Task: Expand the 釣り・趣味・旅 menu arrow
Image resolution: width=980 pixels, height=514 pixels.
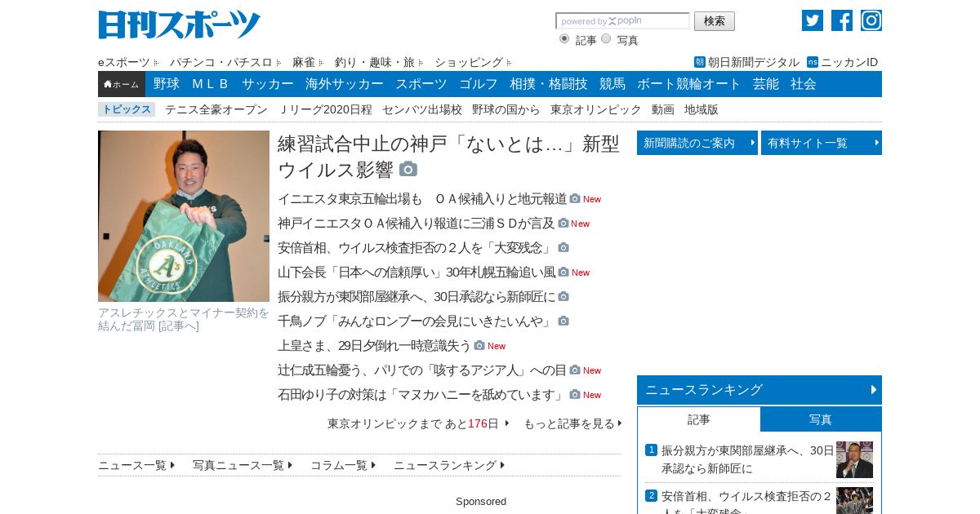Action: tap(421, 62)
